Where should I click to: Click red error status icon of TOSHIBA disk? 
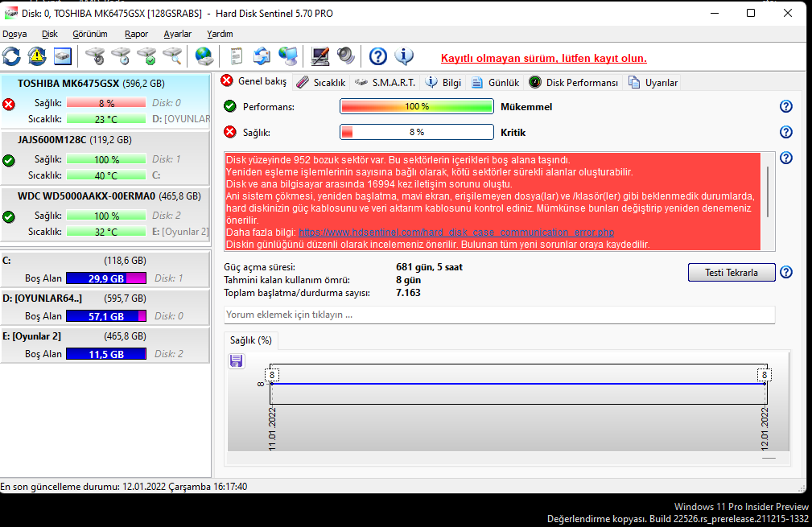click(x=9, y=105)
